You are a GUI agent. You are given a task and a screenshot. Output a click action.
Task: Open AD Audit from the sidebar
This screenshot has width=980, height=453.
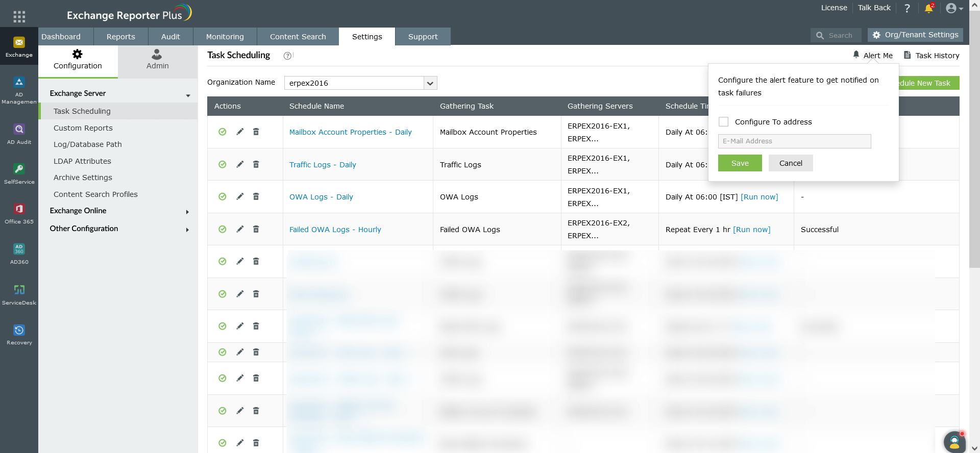click(x=19, y=134)
